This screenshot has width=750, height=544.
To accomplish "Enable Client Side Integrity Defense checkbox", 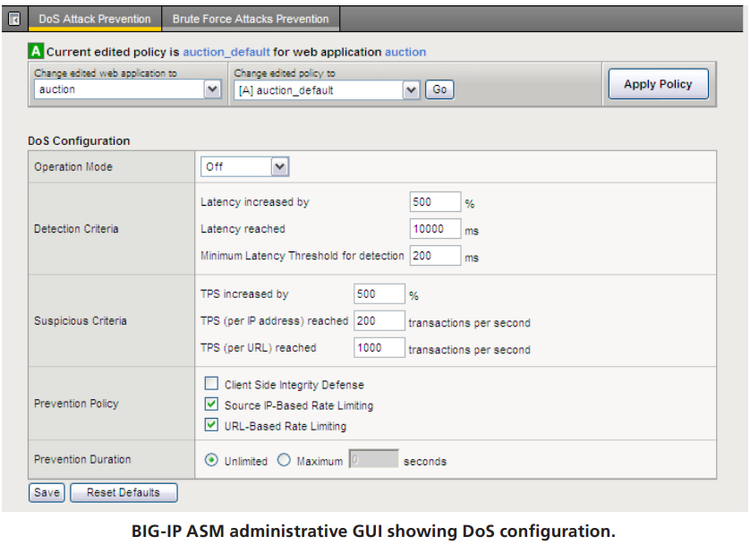I will pyautogui.click(x=211, y=384).
